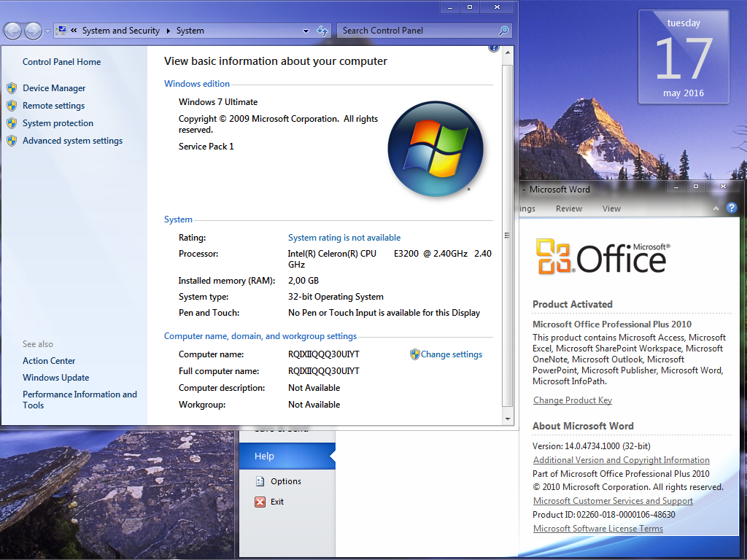Click 'System' in the address breadcrumb
This screenshot has width=747, height=560.
coord(190,31)
